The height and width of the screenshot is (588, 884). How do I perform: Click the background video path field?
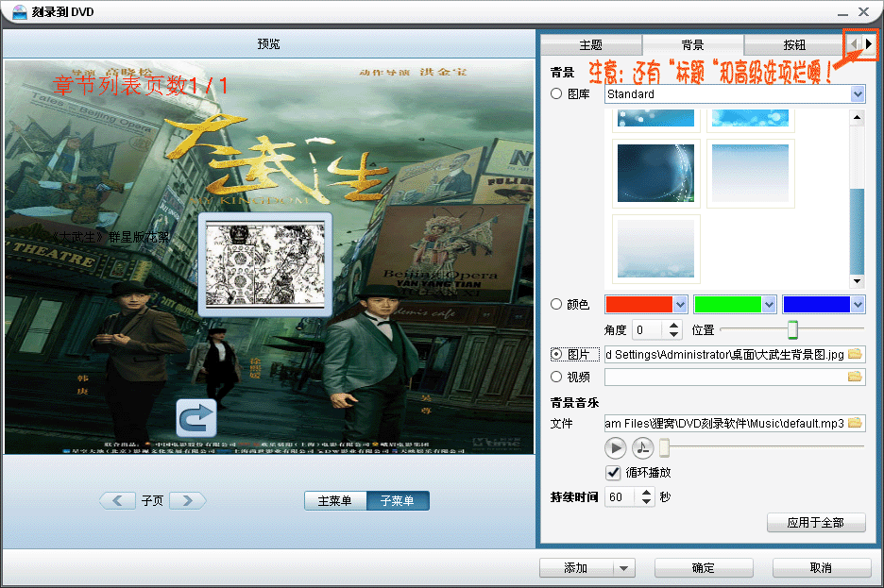pos(725,377)
